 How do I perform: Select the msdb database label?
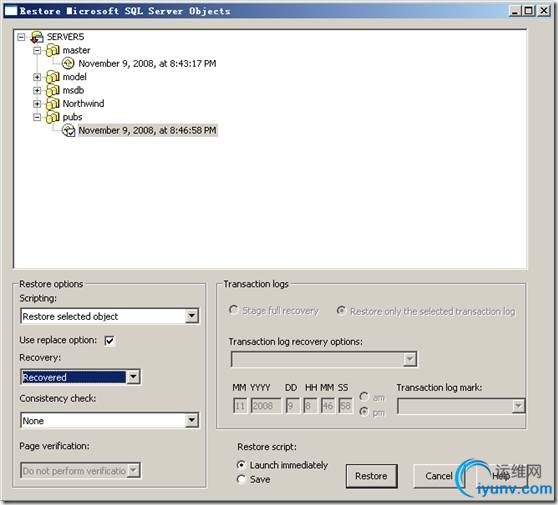coord(73,90)
